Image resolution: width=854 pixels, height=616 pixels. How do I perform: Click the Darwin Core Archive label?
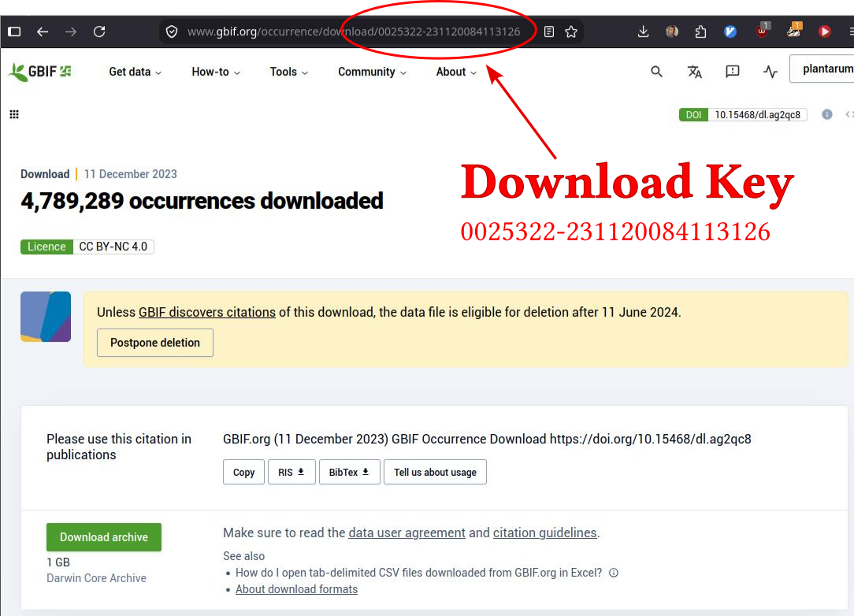[x=96, y=578]
